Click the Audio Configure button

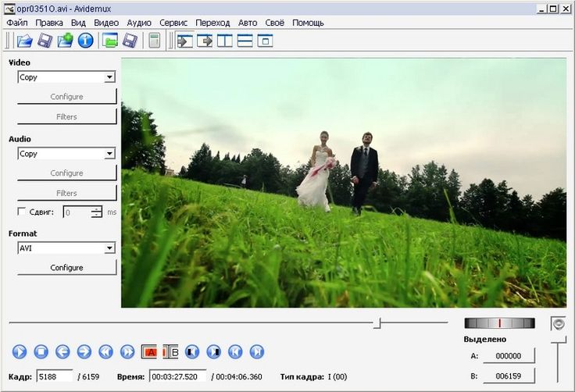[66, 173]
